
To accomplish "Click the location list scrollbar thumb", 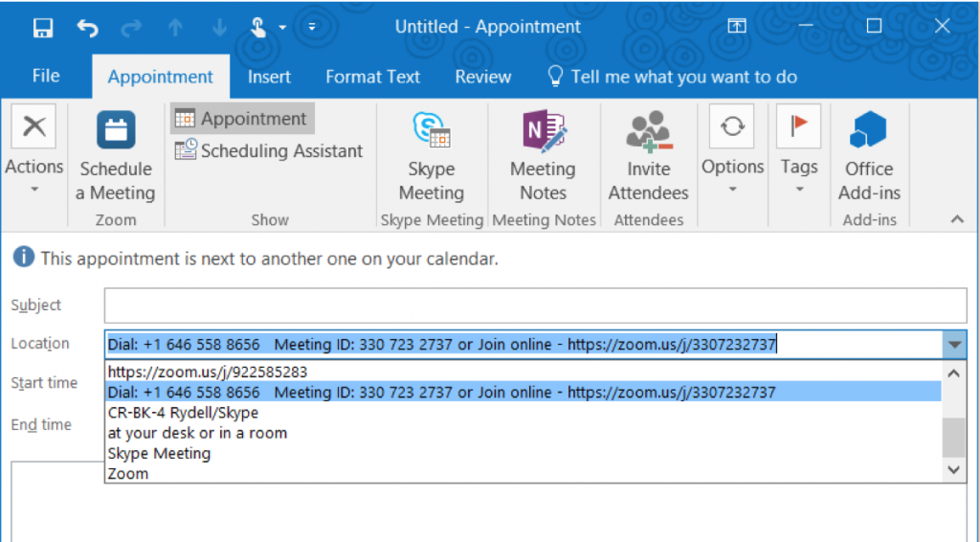I will 954,438.
